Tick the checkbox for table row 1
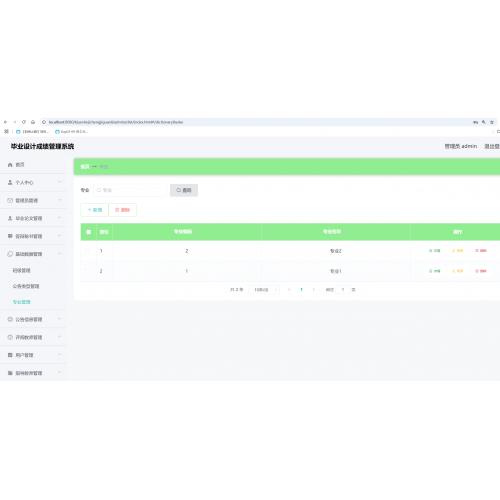Viewport: 500px width, 500px height. 88,251
